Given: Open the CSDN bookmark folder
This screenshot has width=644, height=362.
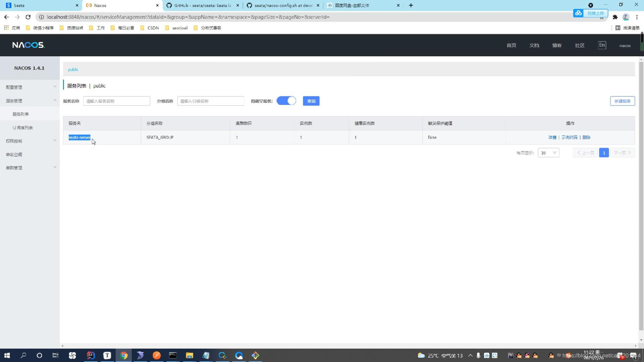Looking at the screenshot, I should [150, 28].
